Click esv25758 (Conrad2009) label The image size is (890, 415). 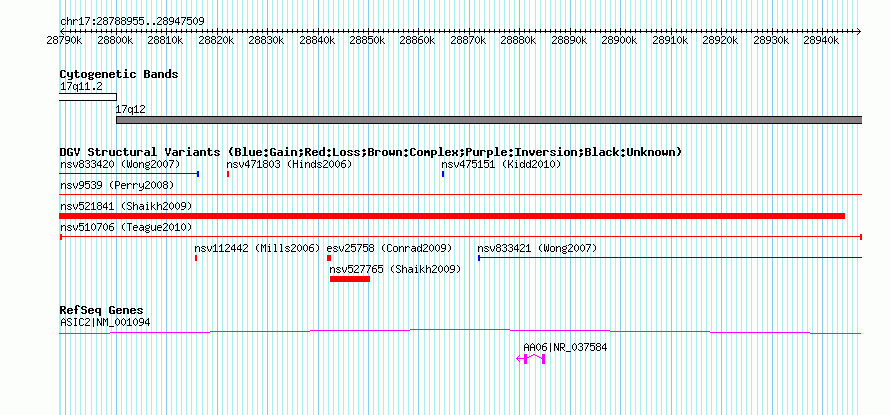[389, 249]
